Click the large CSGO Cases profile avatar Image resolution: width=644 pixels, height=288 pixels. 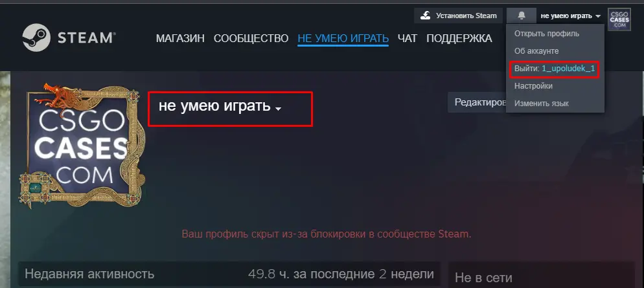(82, 146)
